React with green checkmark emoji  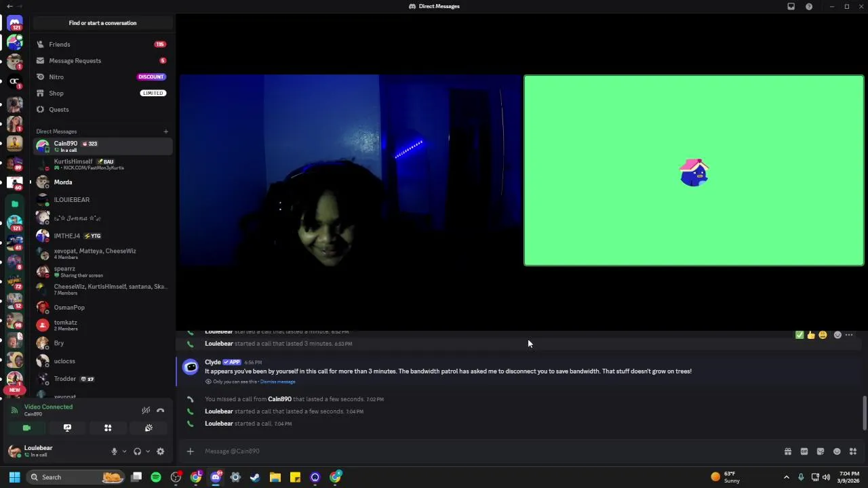coord(800,335)
